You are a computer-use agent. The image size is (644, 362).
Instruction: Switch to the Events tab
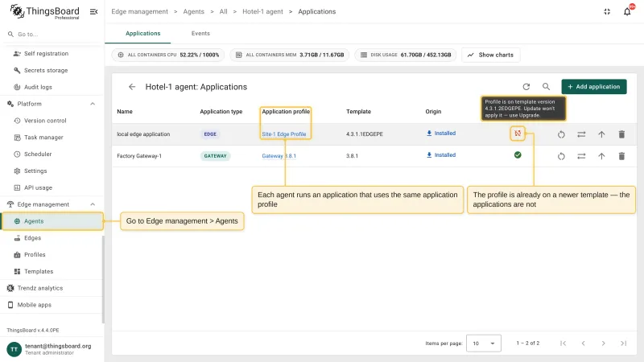pos(200,33)
